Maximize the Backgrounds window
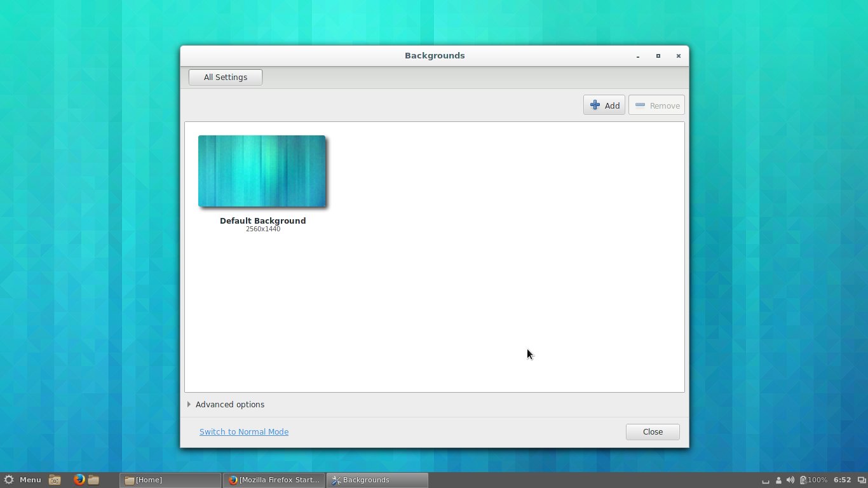 [658, 56]
